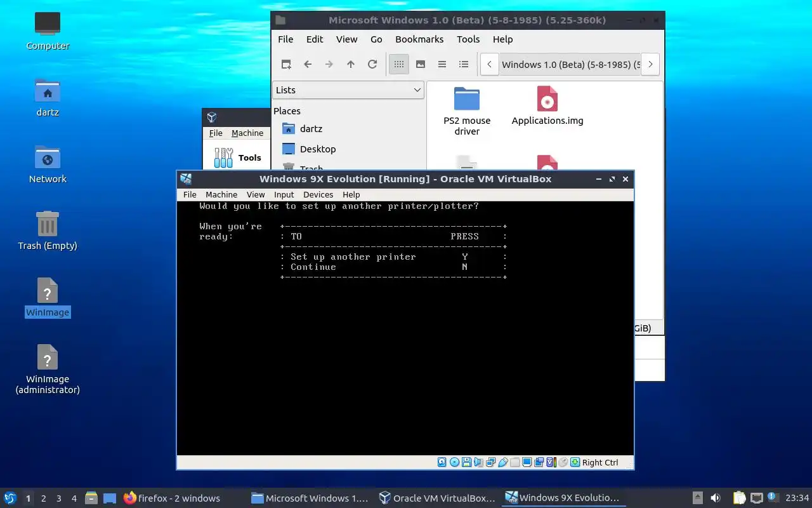The height and width of the screenshot is (508, 812).
Task: Select the WinImage (administrator) desktop file
Action: tap(48, 370)
